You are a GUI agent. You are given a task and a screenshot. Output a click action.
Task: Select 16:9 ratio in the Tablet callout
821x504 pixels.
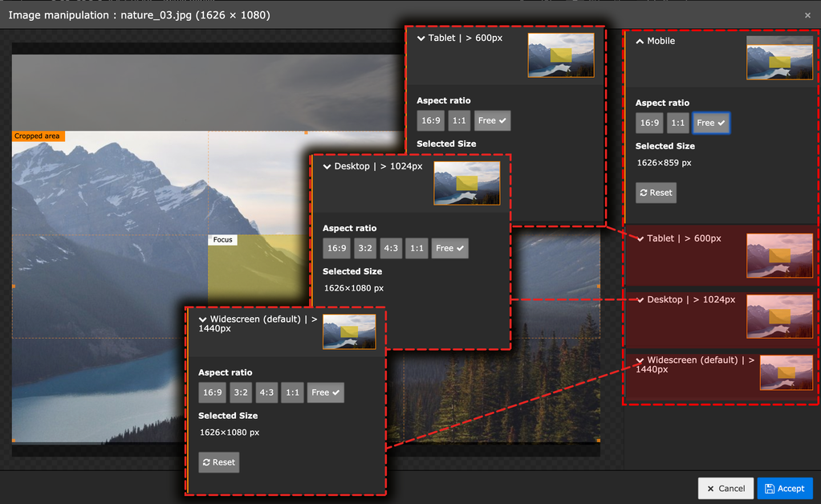tap(430, 120)
